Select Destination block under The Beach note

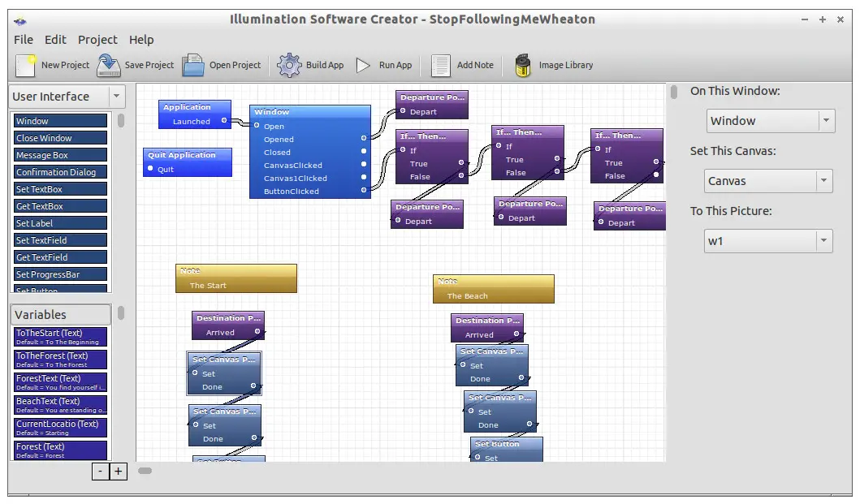487,327
